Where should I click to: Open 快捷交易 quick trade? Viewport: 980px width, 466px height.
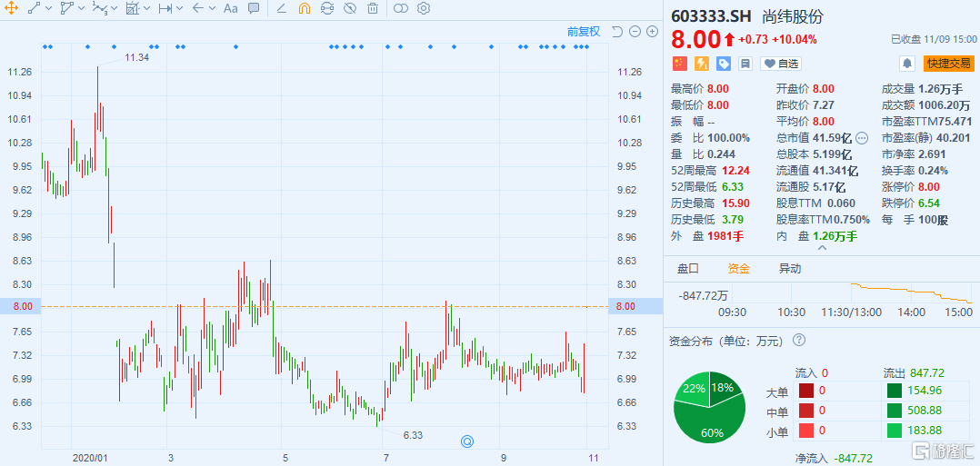tap(949, 63)
